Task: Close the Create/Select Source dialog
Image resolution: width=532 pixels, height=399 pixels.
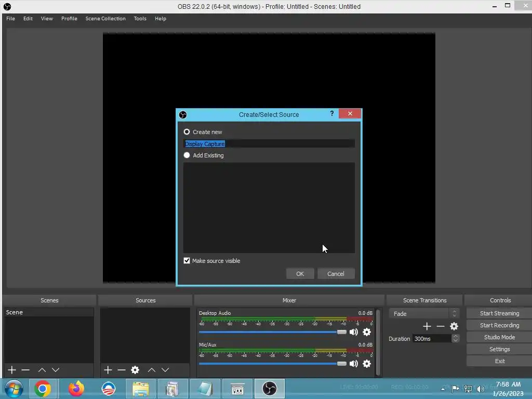Action: (x=350, y=113)
